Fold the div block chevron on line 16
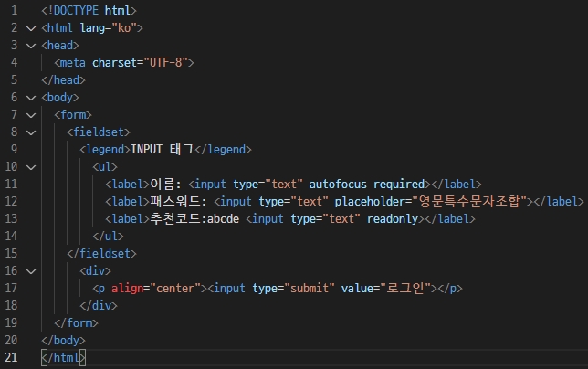Image resolution: width=588 pixels, height=369 pixels. (31, 271)
